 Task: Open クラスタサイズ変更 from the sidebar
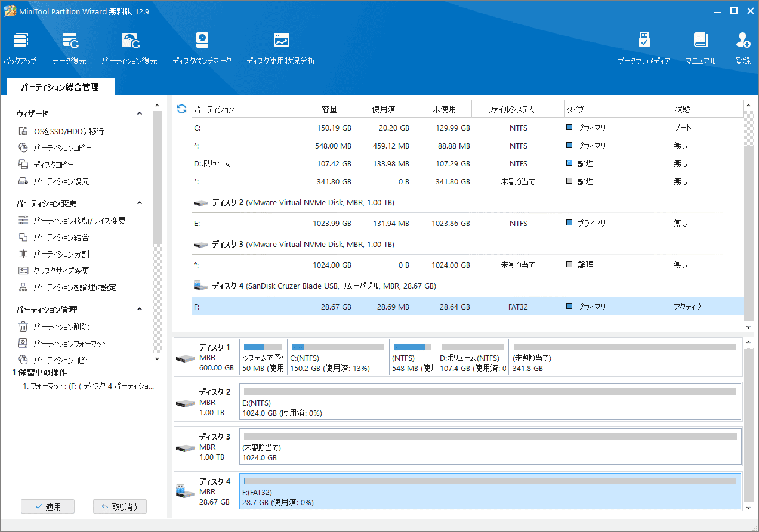(54, 271)
